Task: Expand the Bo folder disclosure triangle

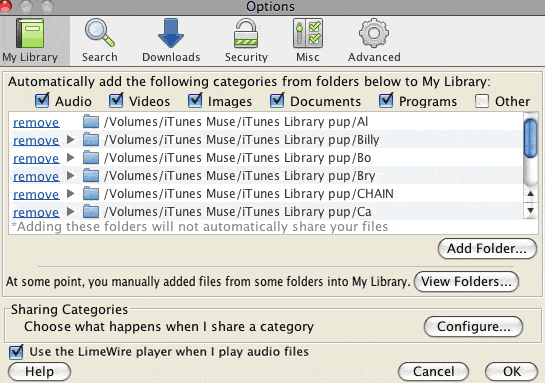Action: [71, 158]
